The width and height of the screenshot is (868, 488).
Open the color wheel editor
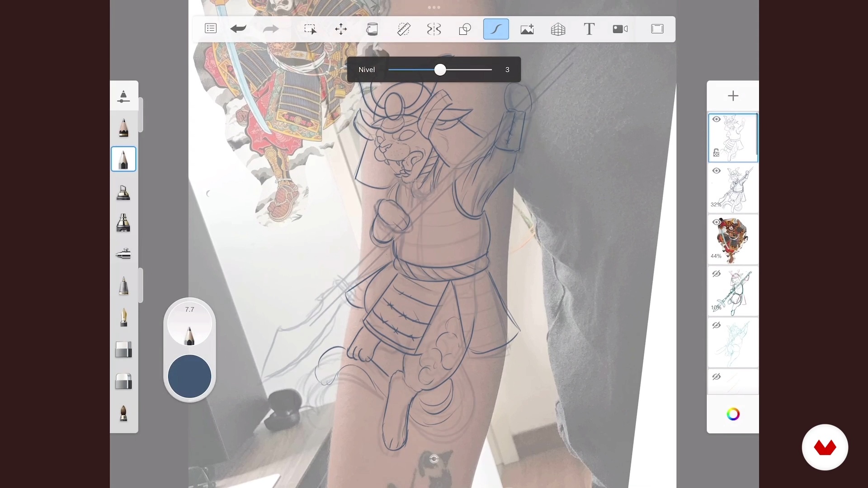(733, 414)
